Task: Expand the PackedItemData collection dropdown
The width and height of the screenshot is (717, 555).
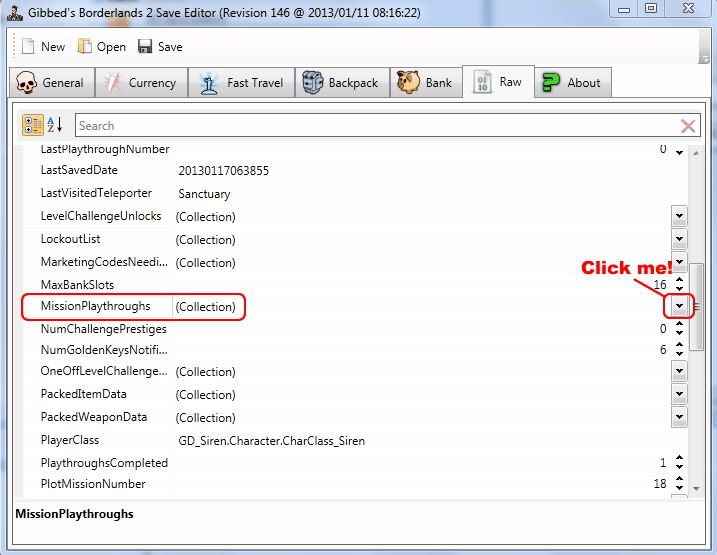Action: 679,394
